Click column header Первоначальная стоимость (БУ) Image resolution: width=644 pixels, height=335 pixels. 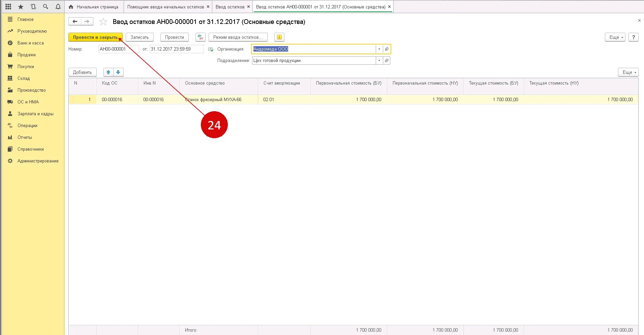click(349, 86)
